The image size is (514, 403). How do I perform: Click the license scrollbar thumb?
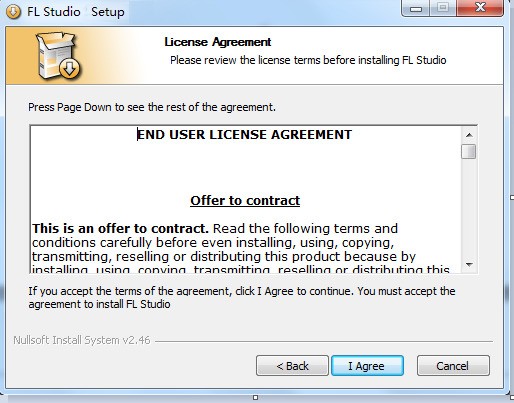(469, 152)
